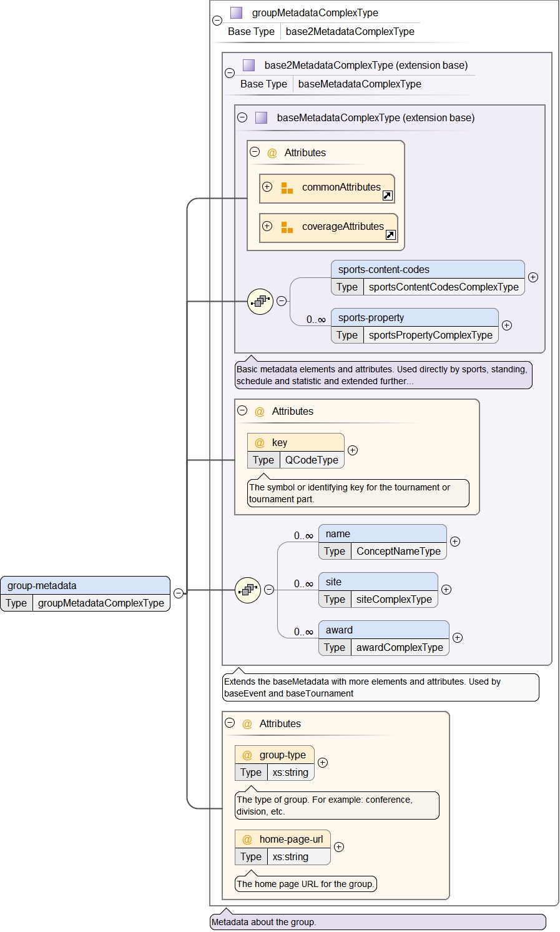Expand the sports-property element

[x=507, y=325]
